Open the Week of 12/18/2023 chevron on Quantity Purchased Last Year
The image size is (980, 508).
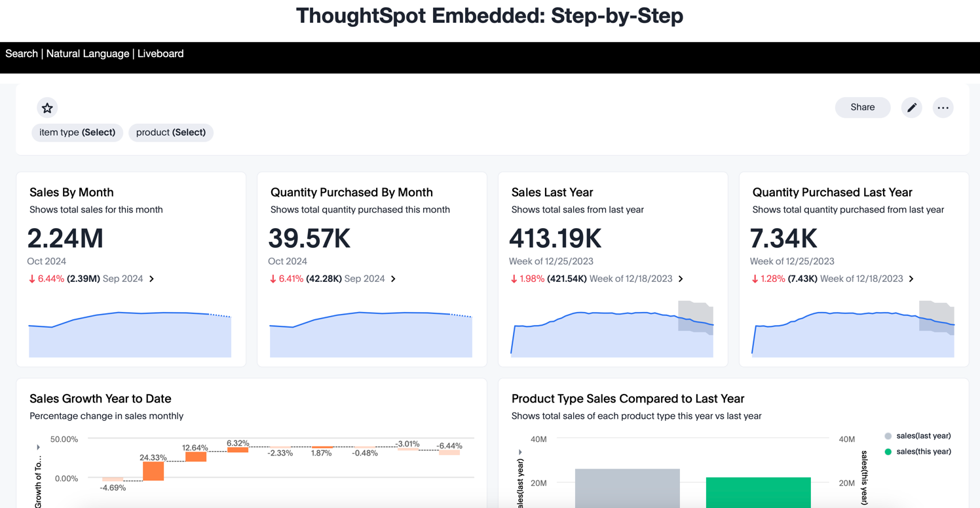911,279
